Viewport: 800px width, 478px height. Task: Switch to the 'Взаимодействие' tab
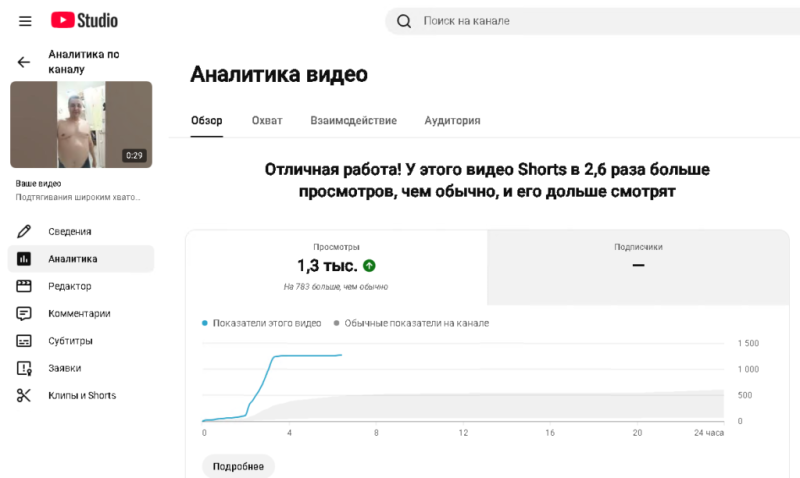tap(354, 120)
